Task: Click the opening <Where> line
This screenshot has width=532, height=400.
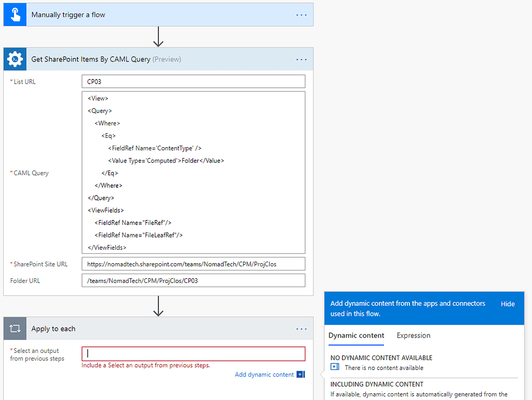Action: coord(107,123)
